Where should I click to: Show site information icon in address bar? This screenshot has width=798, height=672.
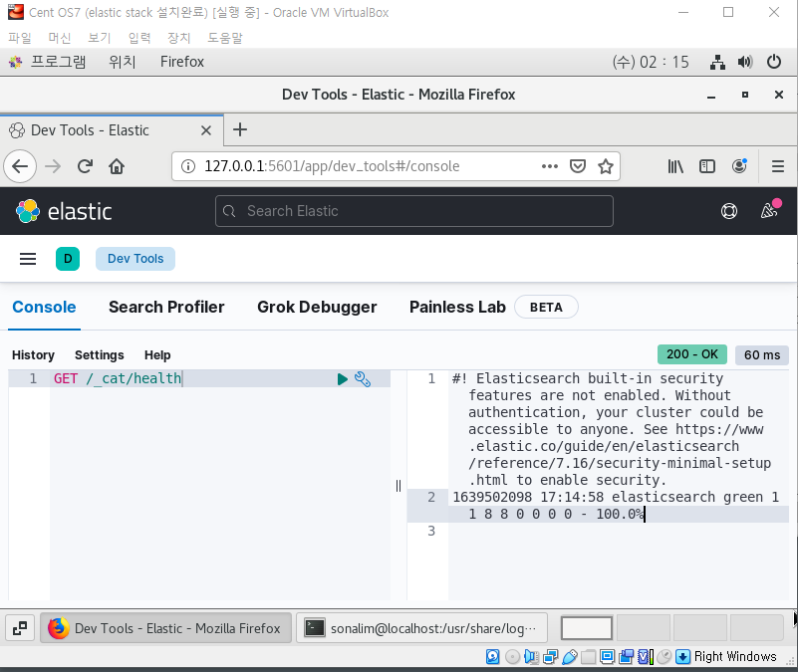click(188, 166)
